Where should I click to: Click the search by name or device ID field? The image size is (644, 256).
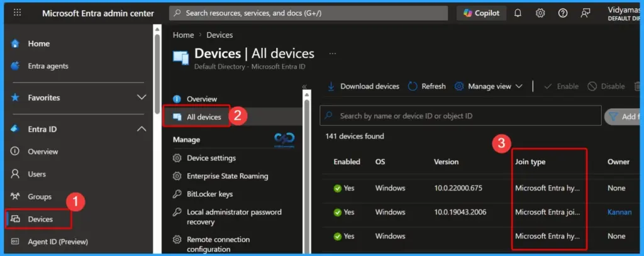pyautogui.click(x=461, y=116)
